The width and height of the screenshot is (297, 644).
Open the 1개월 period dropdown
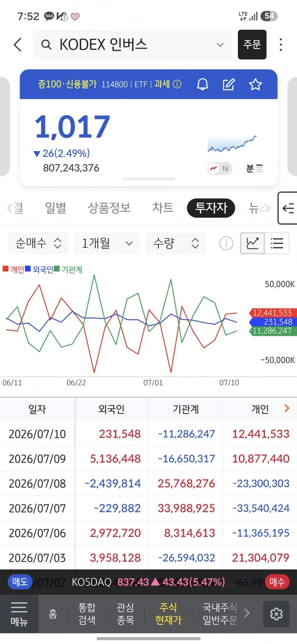[107, 243]
